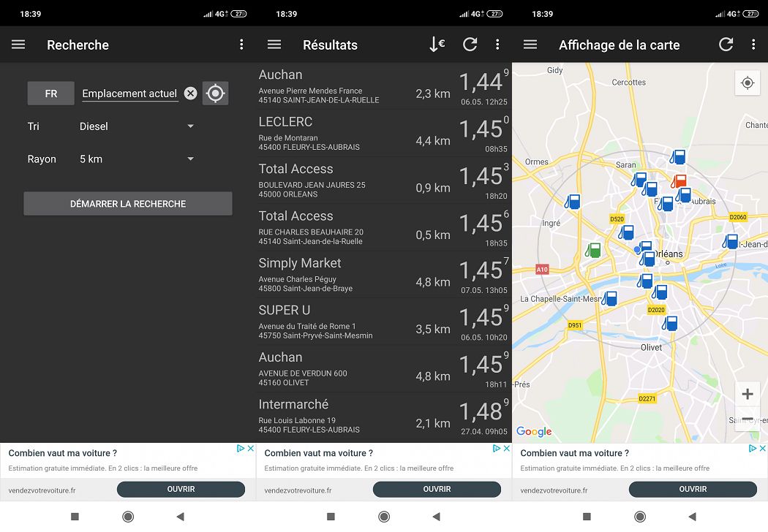Center map on my location
The image size is (768, 532).
pos(748,83)
